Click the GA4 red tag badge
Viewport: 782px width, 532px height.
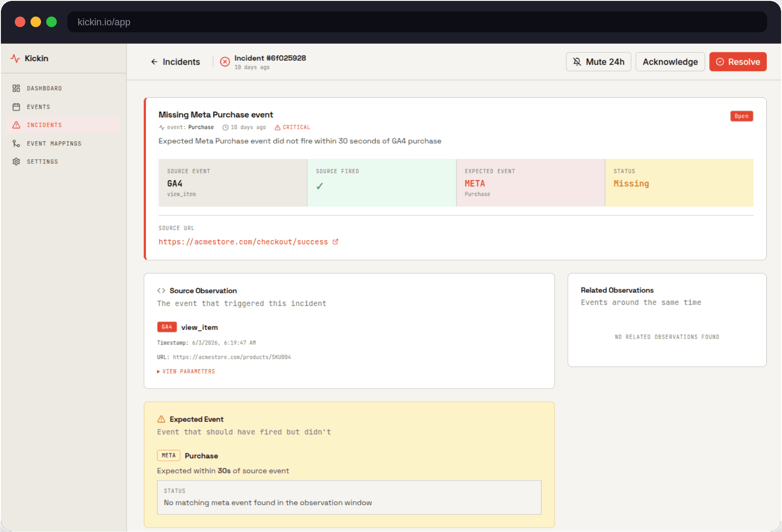click(167, 327)
